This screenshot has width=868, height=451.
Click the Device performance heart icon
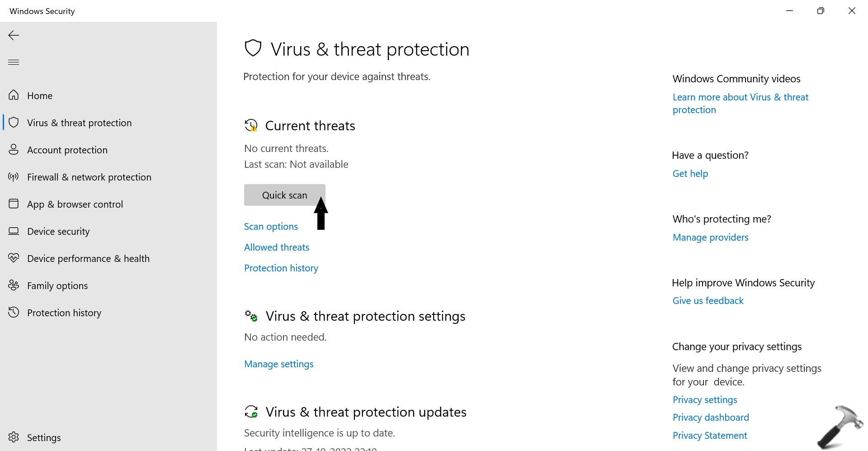[14, 258]
